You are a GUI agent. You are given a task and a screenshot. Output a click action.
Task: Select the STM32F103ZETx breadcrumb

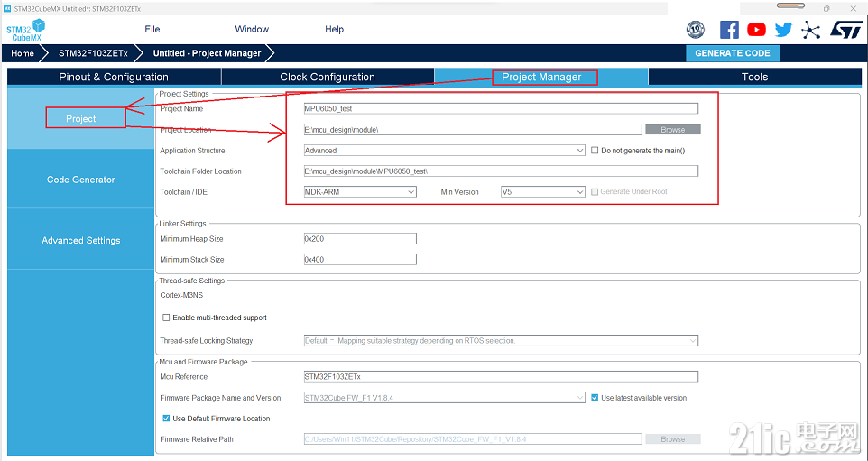click(93, 53)
